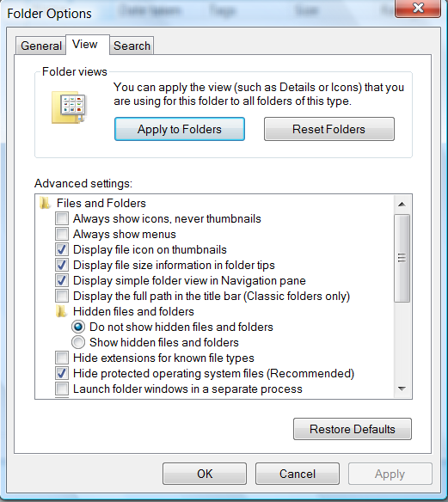The height and width of the screenshot is (502, 448).
Task: Enable Always show icons, never thumbnails
Action: click(x=62, y=218)
